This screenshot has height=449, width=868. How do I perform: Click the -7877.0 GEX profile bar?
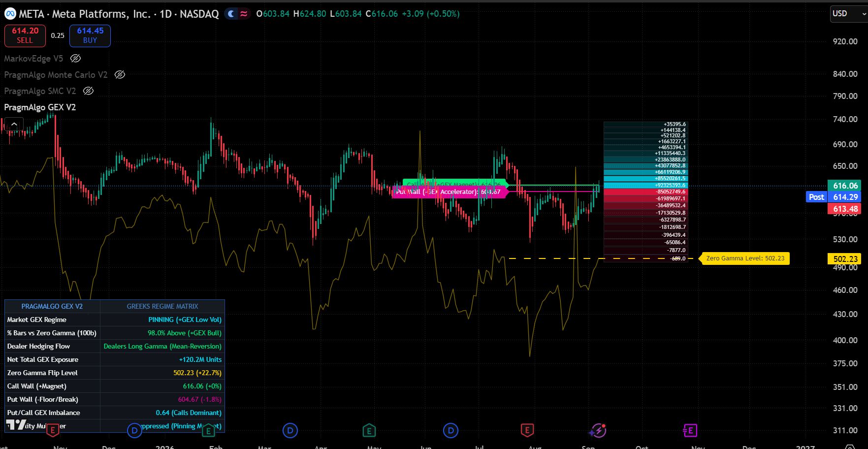[x=645, y=250]
